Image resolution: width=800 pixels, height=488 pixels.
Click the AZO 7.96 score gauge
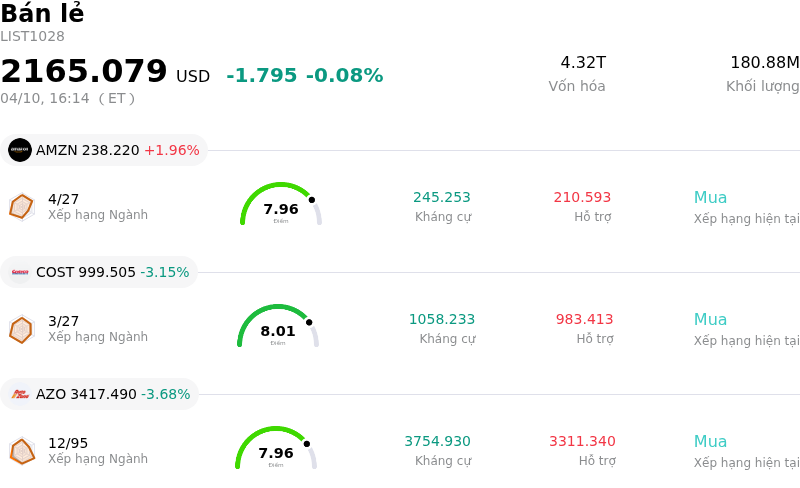[276, 450]
